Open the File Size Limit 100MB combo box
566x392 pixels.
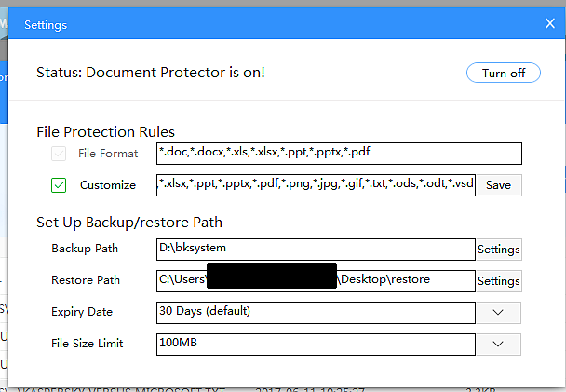(x=316, y=344)
